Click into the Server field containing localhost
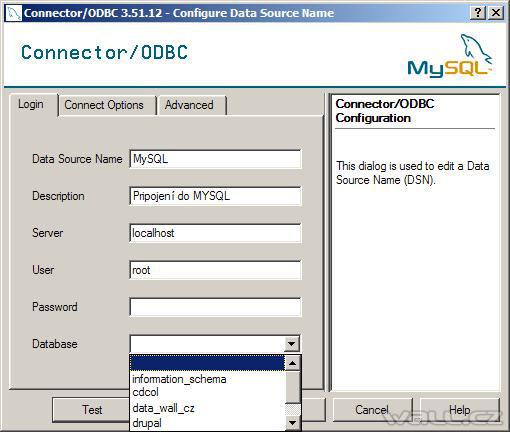This screenshot has height=432, width=510. (215, 233)
